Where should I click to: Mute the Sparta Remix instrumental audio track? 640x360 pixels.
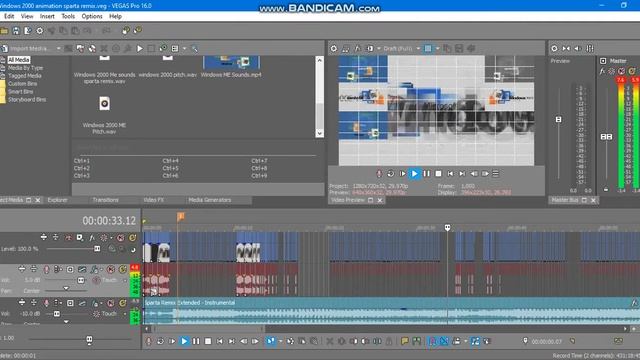coord(111,303)
